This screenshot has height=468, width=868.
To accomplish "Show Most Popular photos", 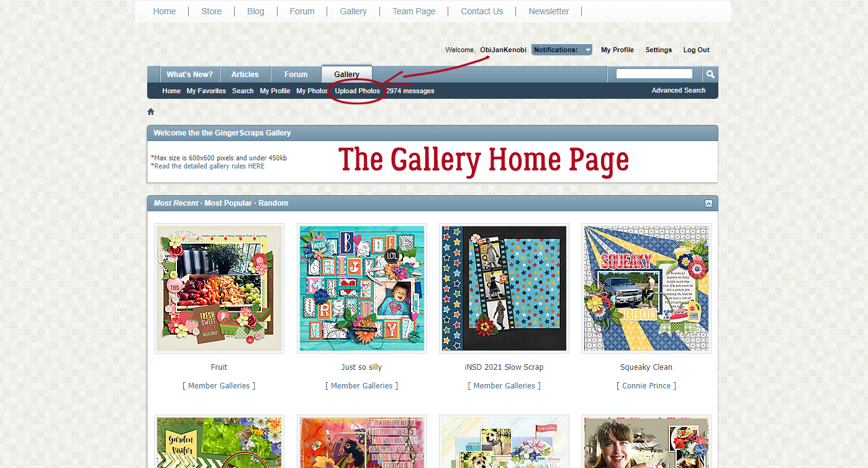I will (228, 203).
